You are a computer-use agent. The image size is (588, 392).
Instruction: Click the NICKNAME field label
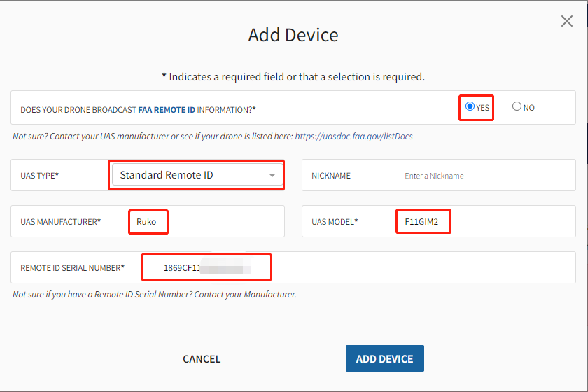click(331, 176)
